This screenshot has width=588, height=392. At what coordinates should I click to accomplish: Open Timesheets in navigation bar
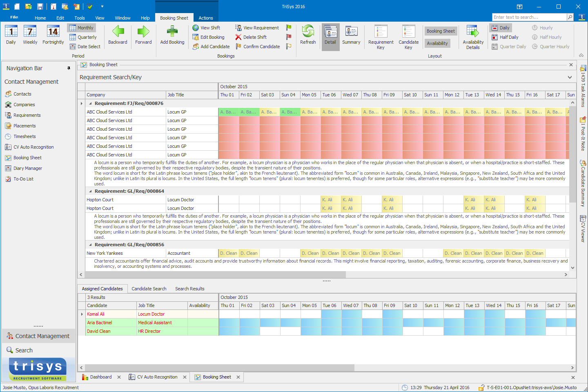[24, 136]
